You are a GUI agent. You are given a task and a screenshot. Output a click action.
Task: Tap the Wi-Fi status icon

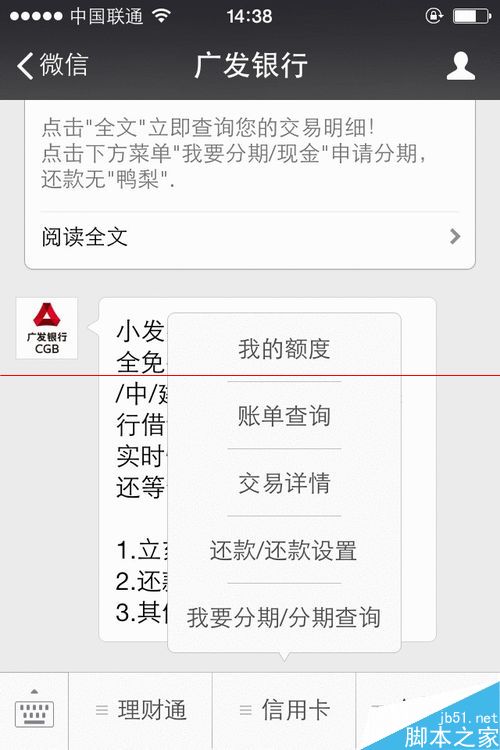(x=162, y=16)
